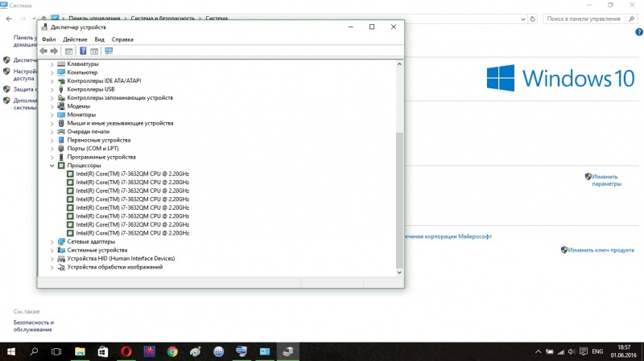Click the Back arrow in System window
Screen dimensions: 644x361
pyautogui.click(x=9, y=18)
